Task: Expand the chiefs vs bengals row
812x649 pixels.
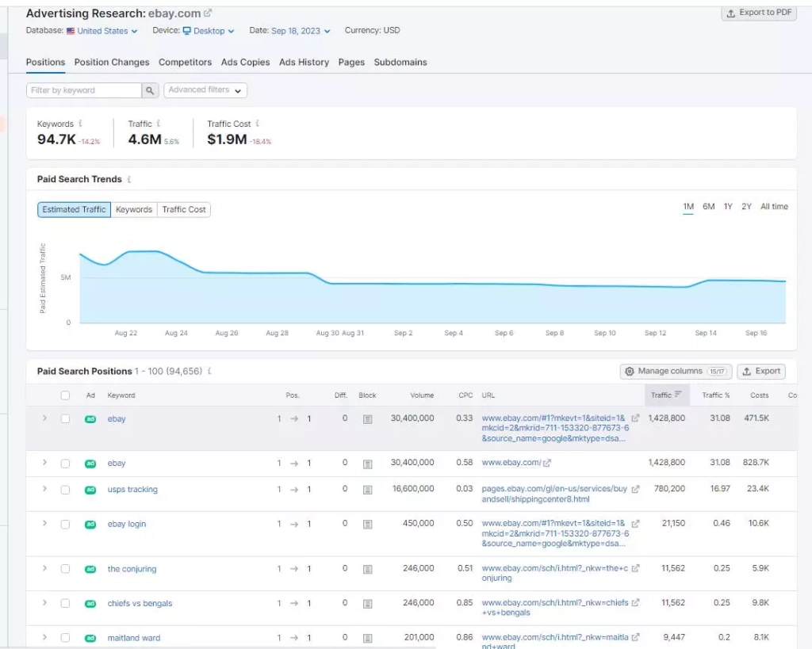Action: click(x=44, y=602)
